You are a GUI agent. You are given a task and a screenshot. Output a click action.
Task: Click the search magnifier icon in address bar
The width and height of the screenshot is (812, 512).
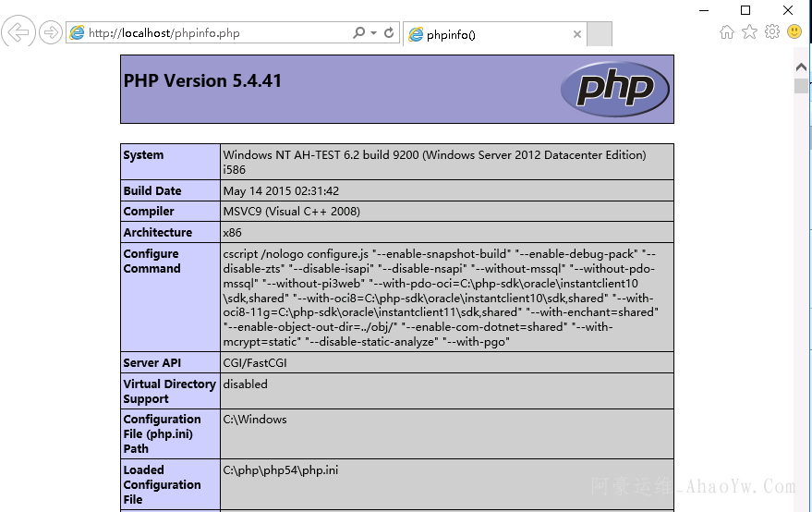pos(358,33)
